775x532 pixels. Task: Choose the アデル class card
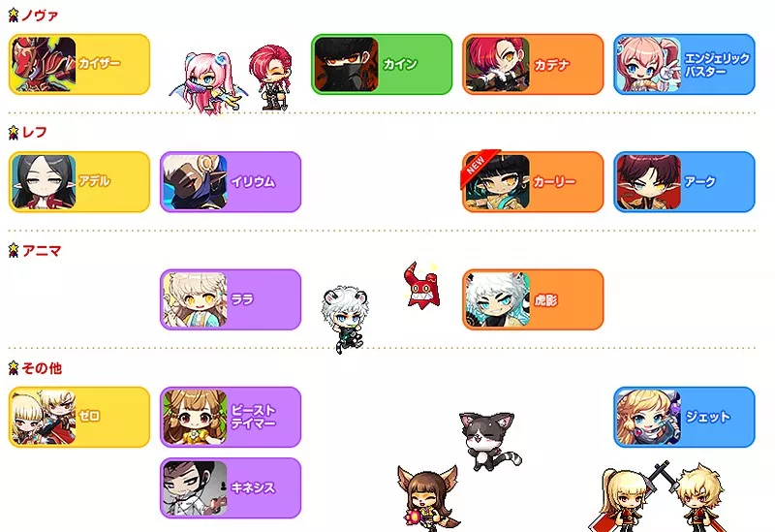[x=79, y=182]
